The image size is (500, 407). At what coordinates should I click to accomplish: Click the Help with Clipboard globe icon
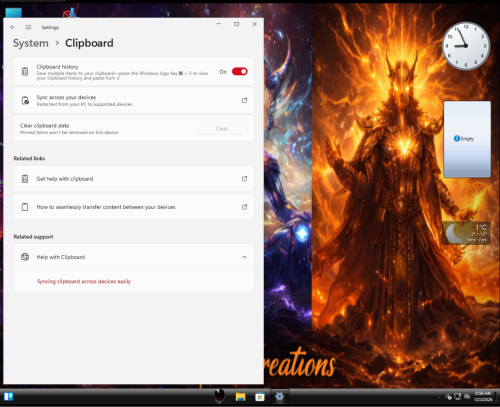pos(25,257)
